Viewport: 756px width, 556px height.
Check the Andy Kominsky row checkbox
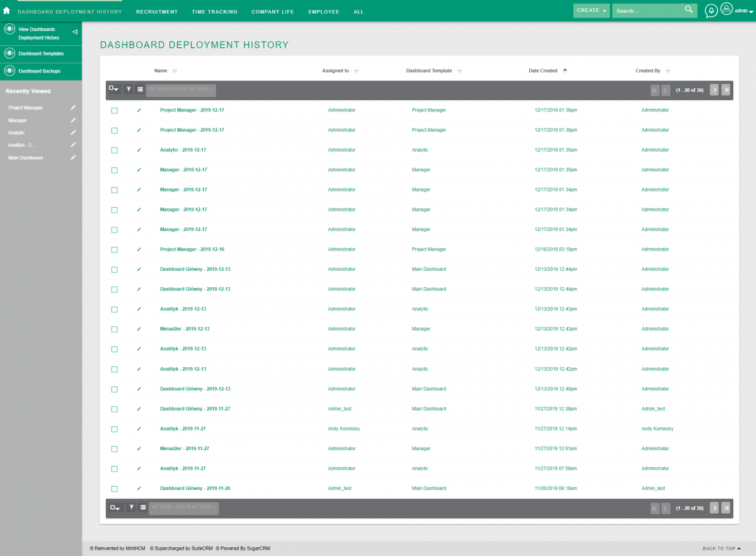(x=114, y=429)
